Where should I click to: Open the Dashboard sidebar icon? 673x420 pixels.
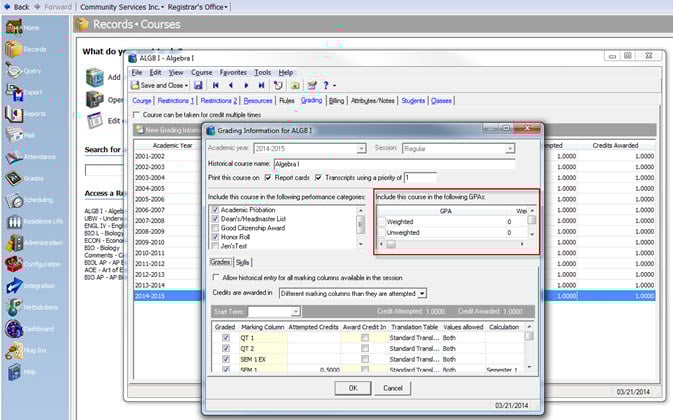[x=14, y=329]
